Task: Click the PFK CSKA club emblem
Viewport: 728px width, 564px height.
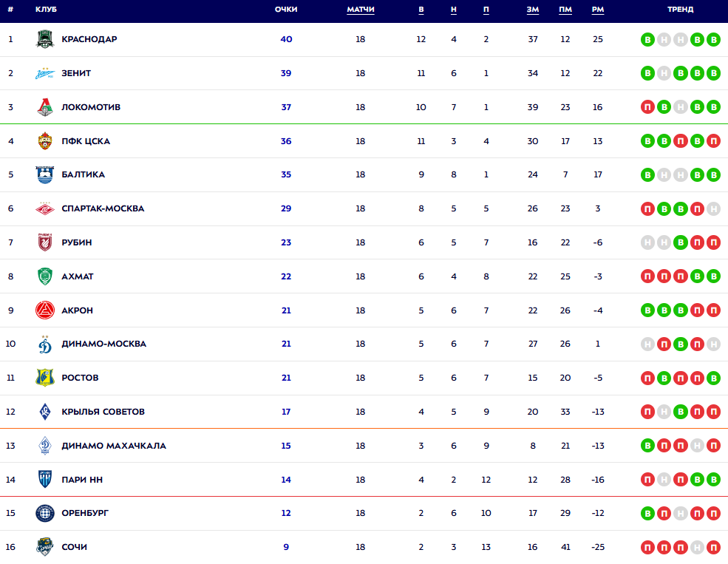Action: point(45,141)
